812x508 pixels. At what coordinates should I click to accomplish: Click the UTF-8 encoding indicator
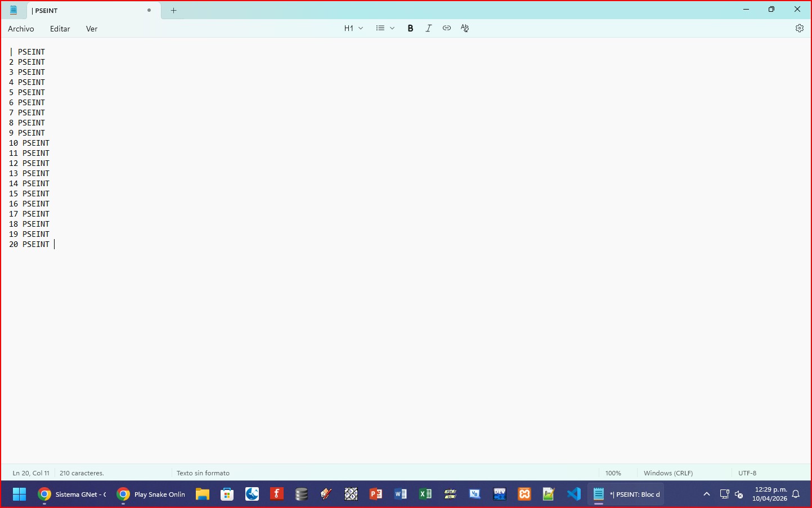(747, 473)
